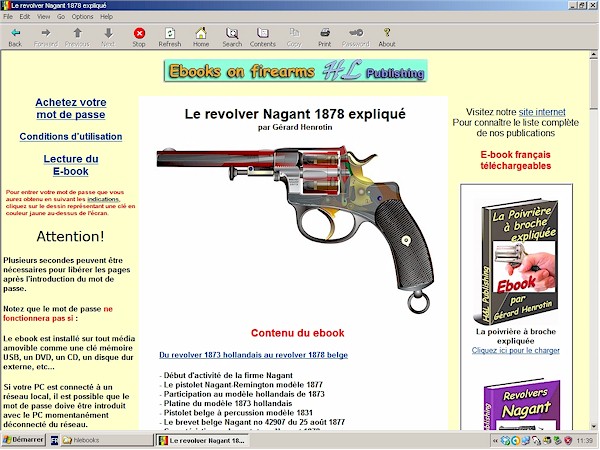600x450 pixels.
Task: Open the Edit menu
Action: (x=25, y=17)
